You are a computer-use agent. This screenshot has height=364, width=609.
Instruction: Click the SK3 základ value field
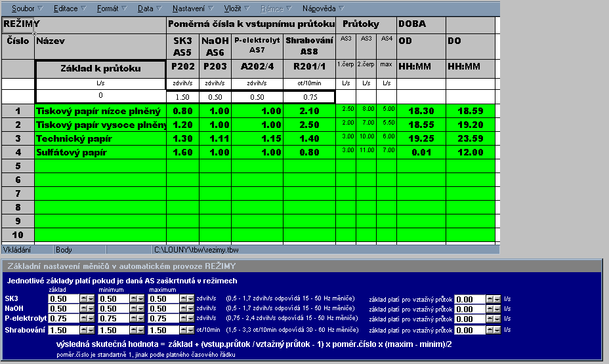(x=64, y=299)
